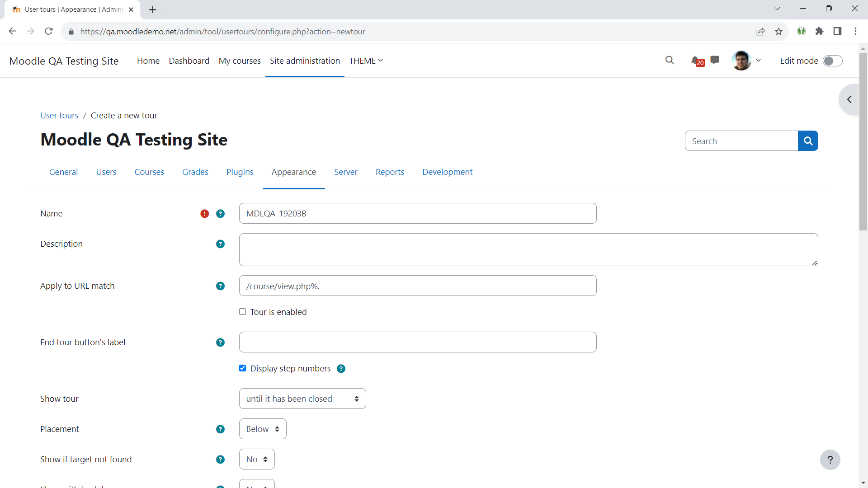
Task: Uncheck Display step numbers checkbox
Action: coord(243,368)
